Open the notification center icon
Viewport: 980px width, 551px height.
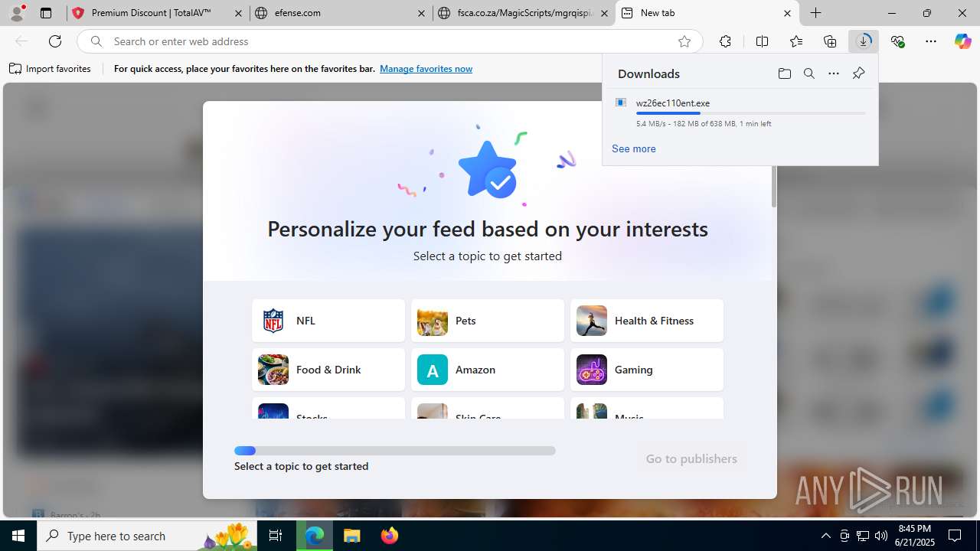tap(955, 536)
